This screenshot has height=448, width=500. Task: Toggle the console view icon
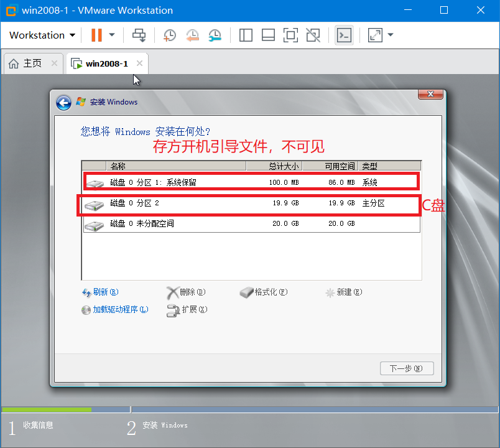[344, 35]
